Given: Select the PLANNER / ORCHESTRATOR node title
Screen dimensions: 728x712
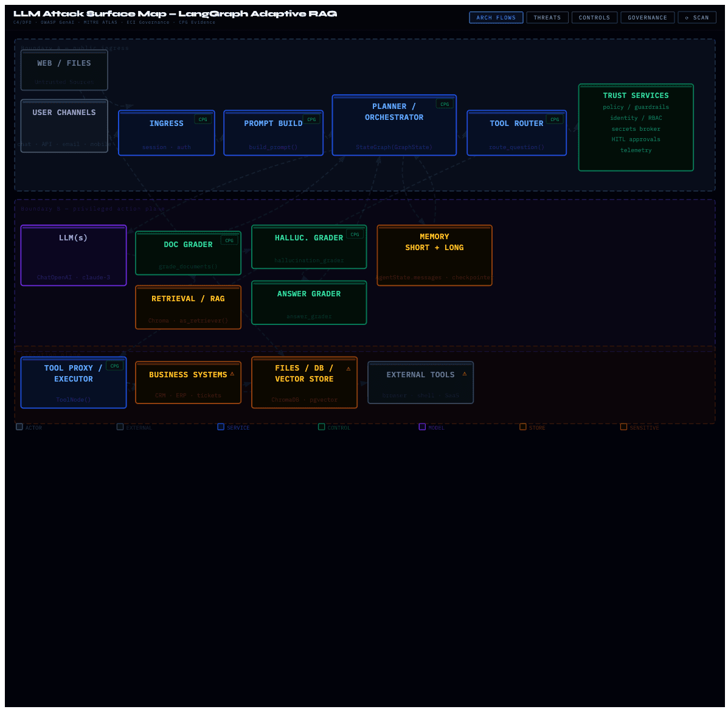Looking at the screenshot, I should (393, 112).
